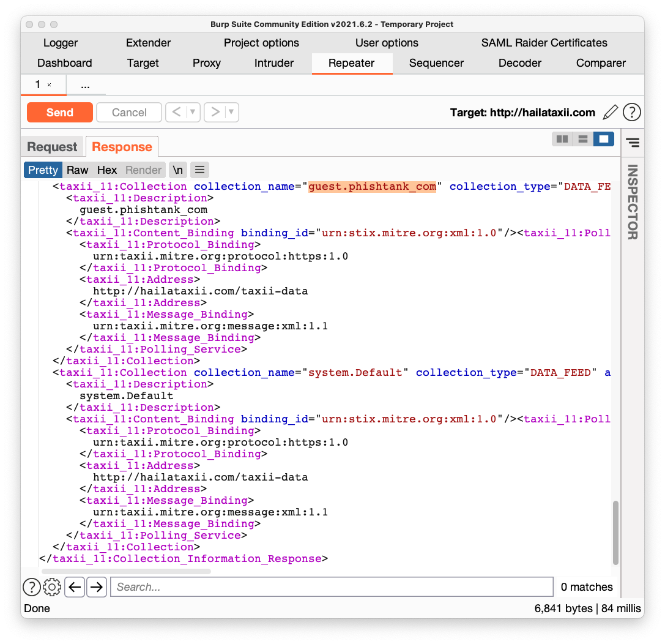The image size is (665, 644).
Task: Click '6,841 bytes | 84 millis' status
Action: pyautogui.click(x=587, y=608)
